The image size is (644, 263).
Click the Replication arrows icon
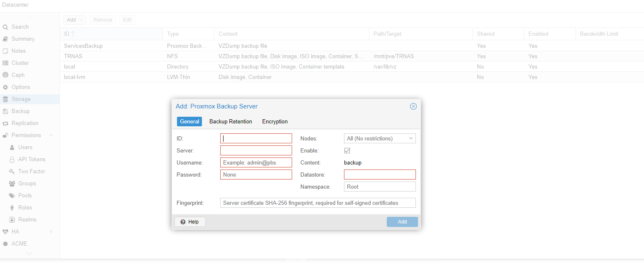pos(5,123)
